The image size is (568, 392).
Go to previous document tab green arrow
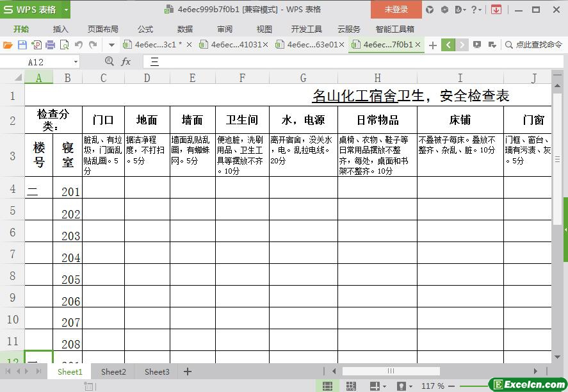[x=448, y=45]
